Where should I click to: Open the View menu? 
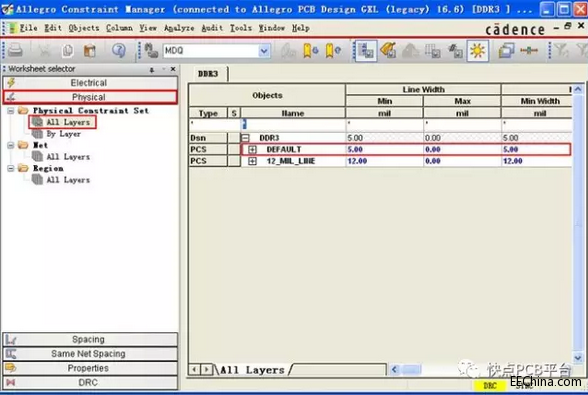pyautogui.click(x=148, y=28)
